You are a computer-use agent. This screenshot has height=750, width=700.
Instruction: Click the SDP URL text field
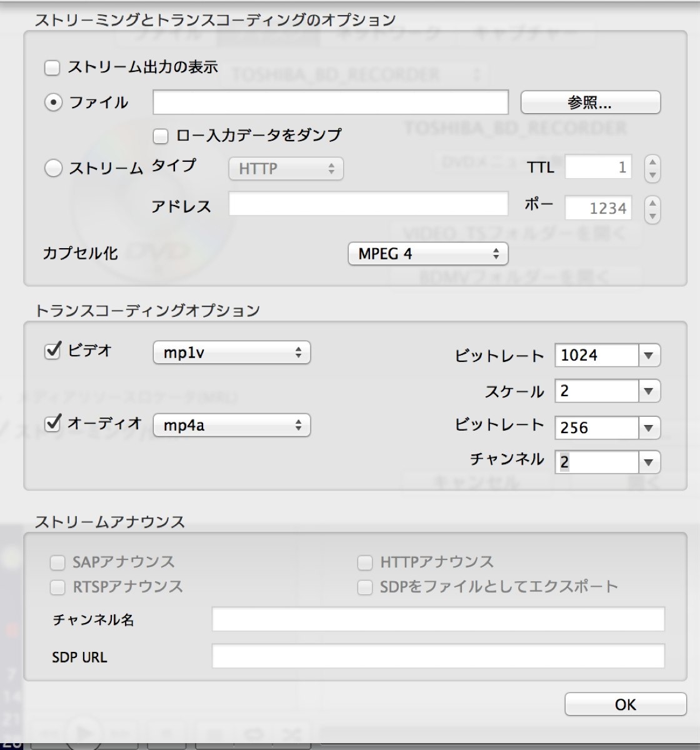click(x=437, y=656)
